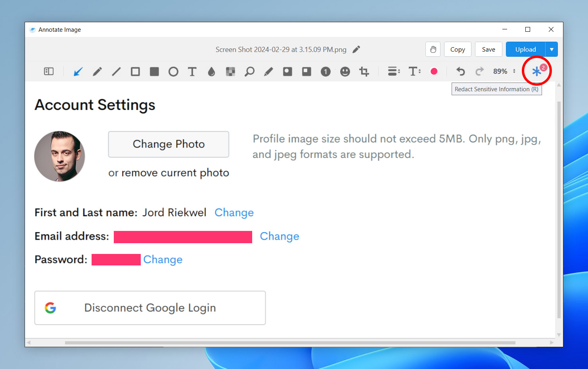
Task: Select the Pencil drawing tool
Action: (97, 71)
